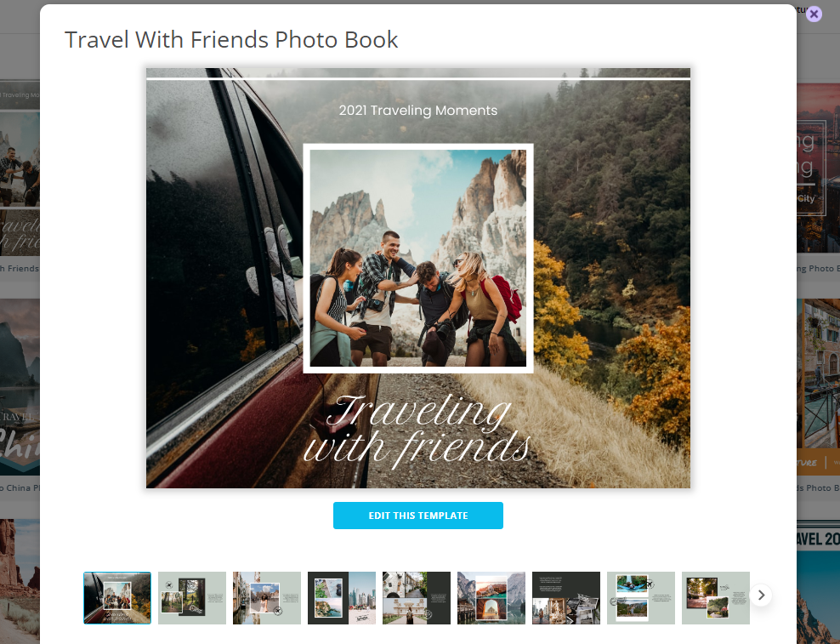840x644 pixels.
Task: Select the left-edge Traveling with Friends template
Action: 19,170
